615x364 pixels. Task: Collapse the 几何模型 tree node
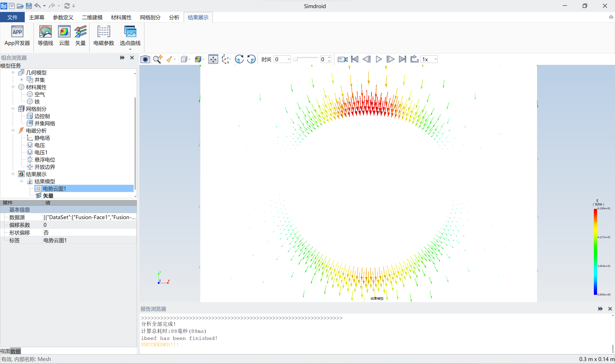pyautogui.click(x=13, y=72)
